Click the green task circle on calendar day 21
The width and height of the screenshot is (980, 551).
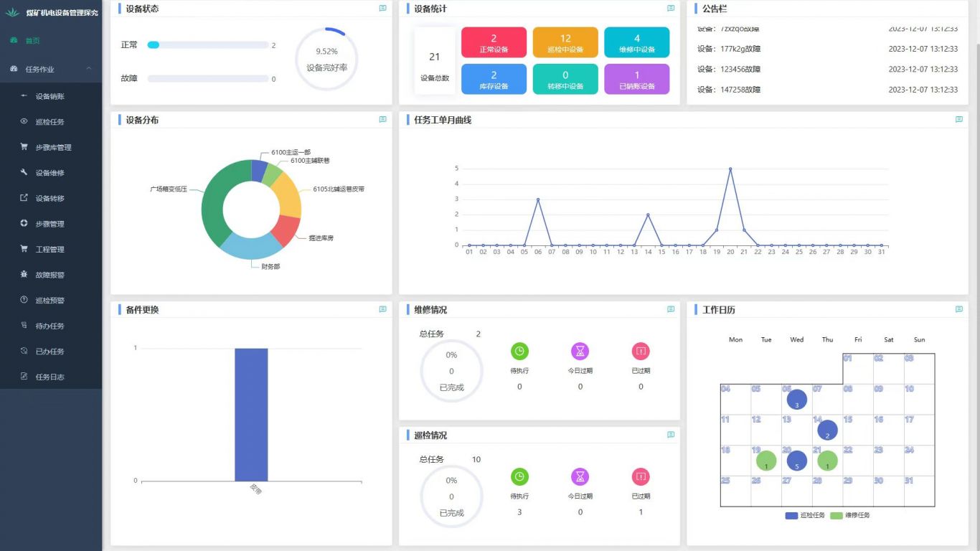827,461
